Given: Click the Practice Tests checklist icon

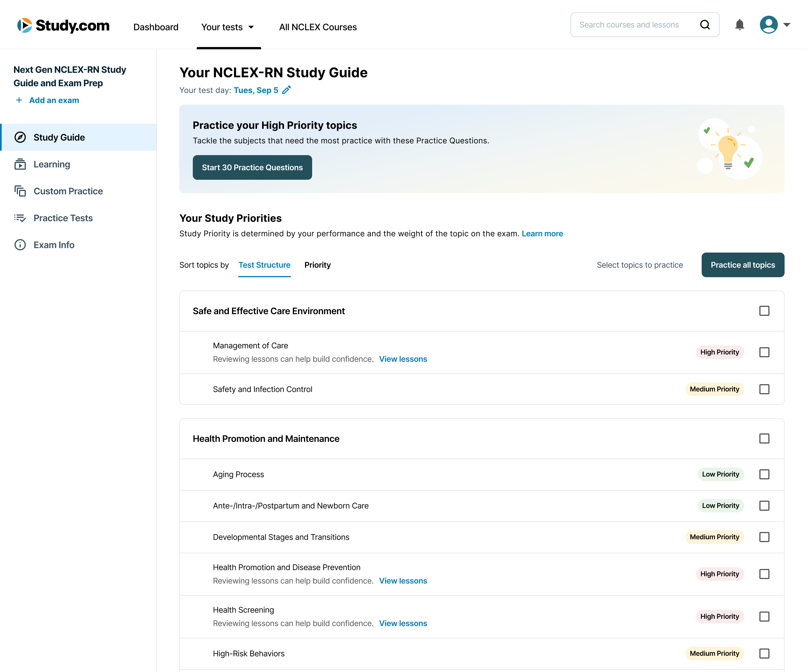Looking at the screenshot, I should [x=20, y=218].
